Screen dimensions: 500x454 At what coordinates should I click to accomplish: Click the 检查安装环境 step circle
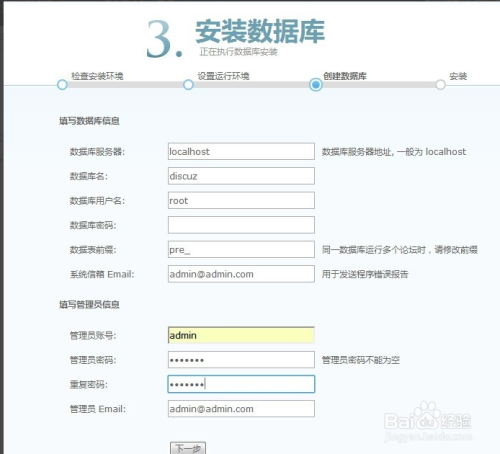coord(62,85)
